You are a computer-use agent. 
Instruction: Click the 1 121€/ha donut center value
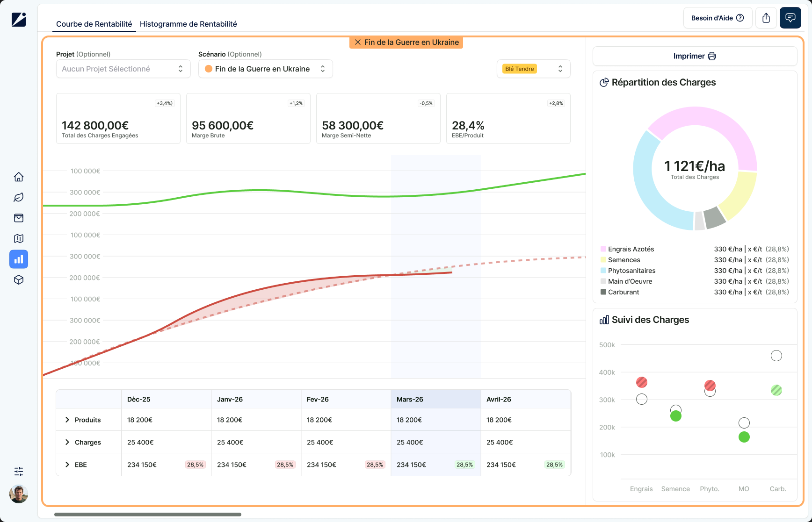695,166
